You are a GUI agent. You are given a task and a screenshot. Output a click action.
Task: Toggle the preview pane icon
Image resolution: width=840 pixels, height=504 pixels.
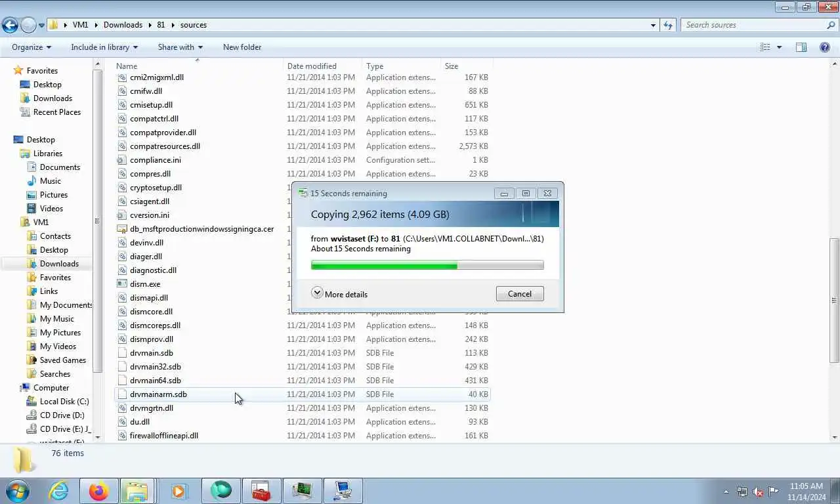tap(801, 47)
